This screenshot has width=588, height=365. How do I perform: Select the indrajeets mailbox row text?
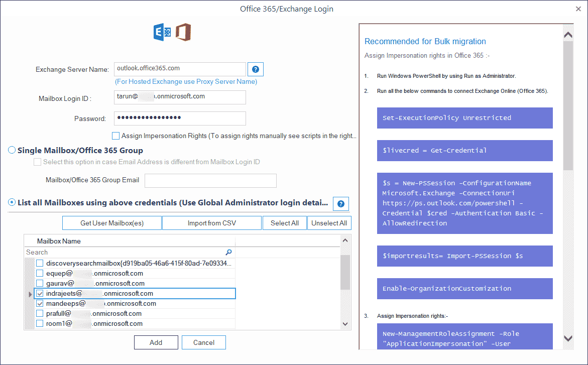coord(99,293)
